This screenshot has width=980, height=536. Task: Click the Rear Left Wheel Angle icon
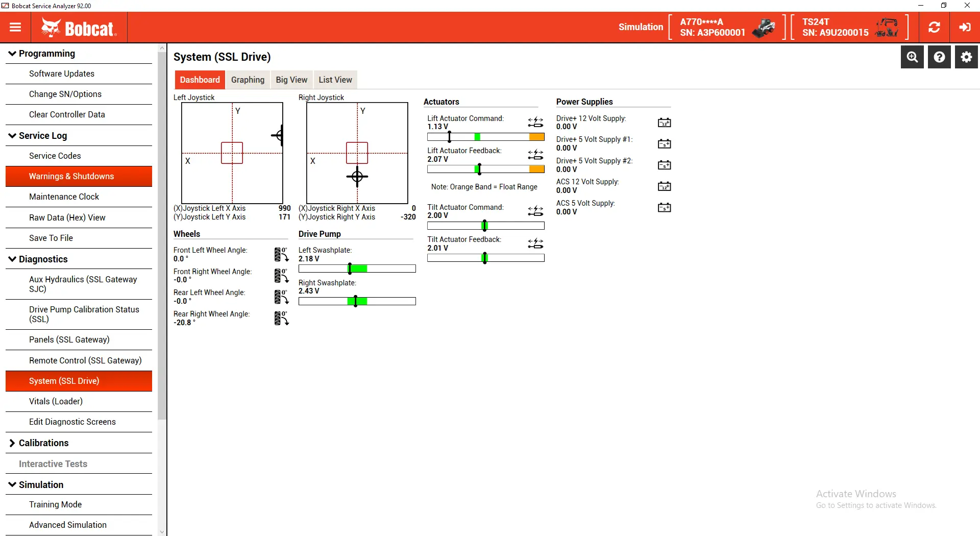pos(281,297)
